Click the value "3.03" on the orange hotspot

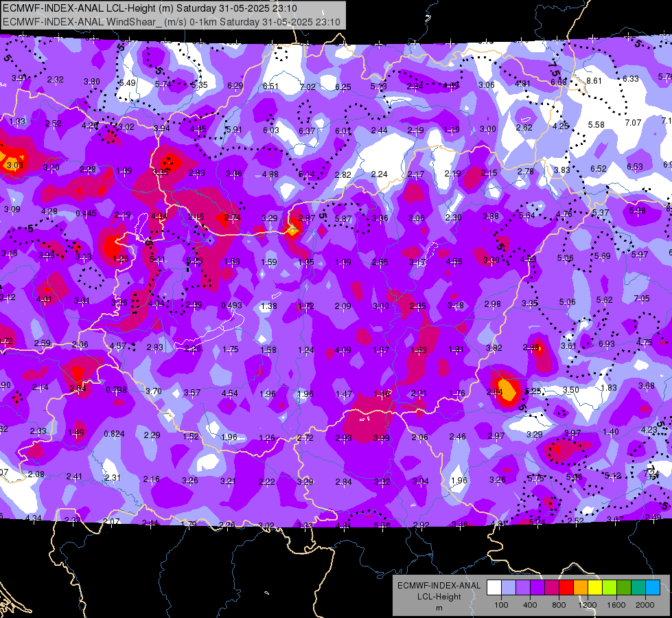(14, 165)
